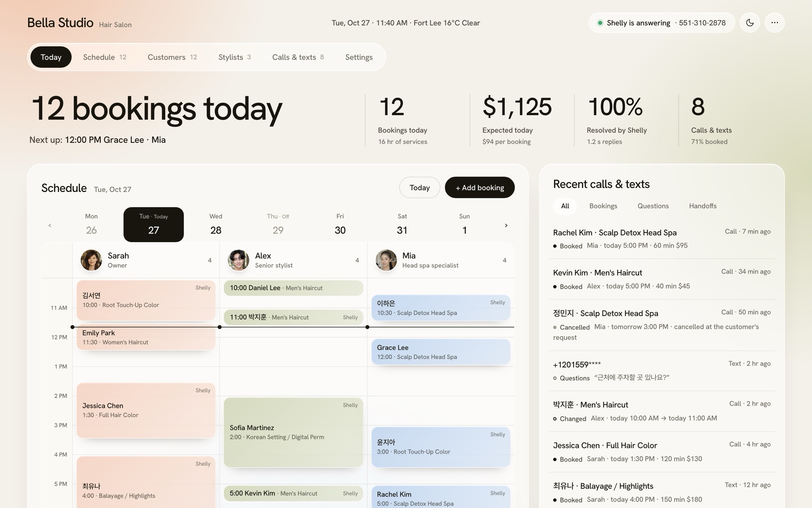Screen dimensions: 812x508
Task: Open Sofia Martinez Digital Perm booking
Action: click(293, 432)
